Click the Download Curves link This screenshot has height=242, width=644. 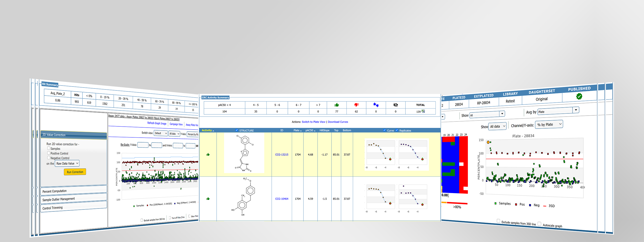(x=338, y=122)
